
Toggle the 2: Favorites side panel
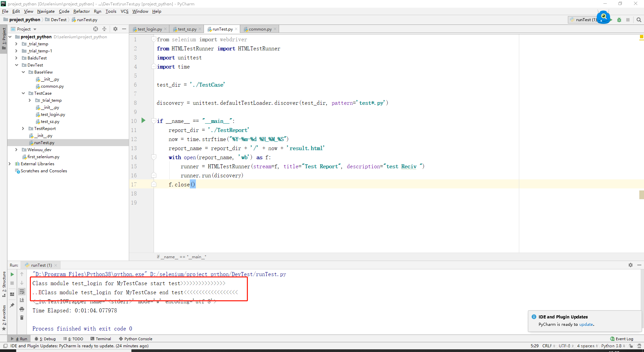pyautogui.click(x=4, y=318)
